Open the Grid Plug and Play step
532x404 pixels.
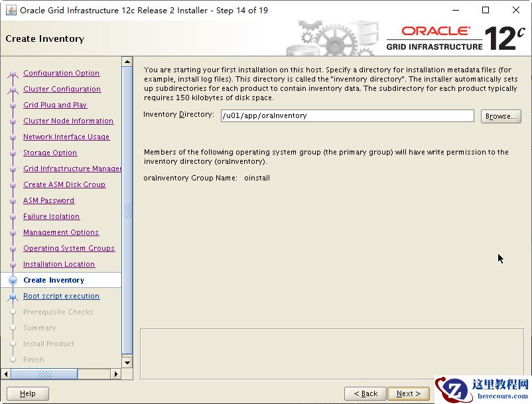55,105
